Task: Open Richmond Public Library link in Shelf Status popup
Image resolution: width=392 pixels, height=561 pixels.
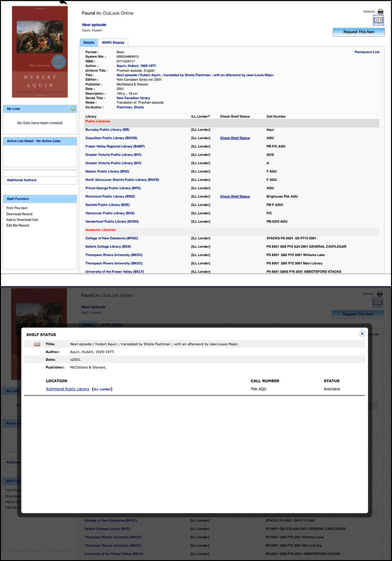Action: (x=68, y=389)
